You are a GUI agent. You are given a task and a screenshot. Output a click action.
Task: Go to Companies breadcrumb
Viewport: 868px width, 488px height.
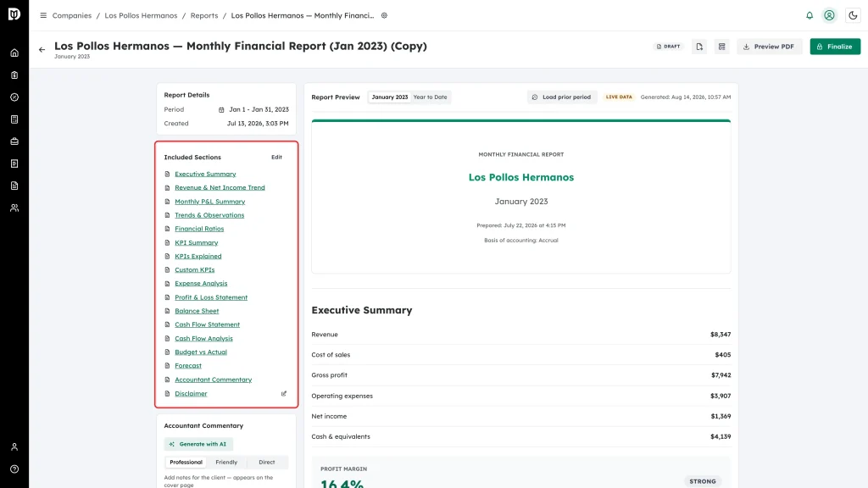point(72,15)
